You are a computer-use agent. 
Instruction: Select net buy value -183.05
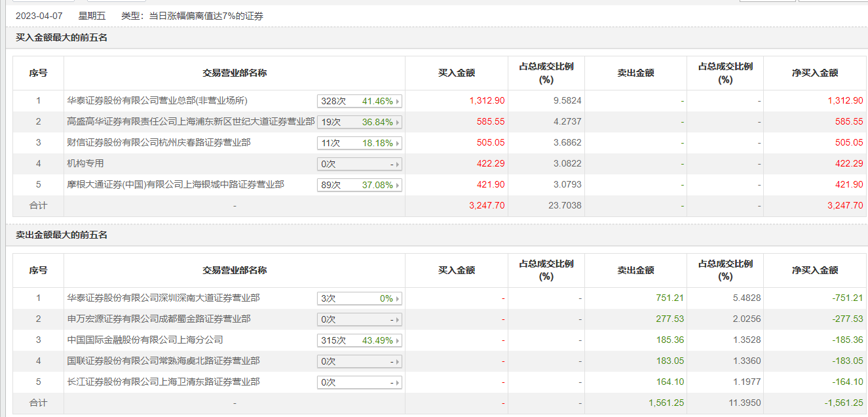pyautogui.click(x=847, y=361)
